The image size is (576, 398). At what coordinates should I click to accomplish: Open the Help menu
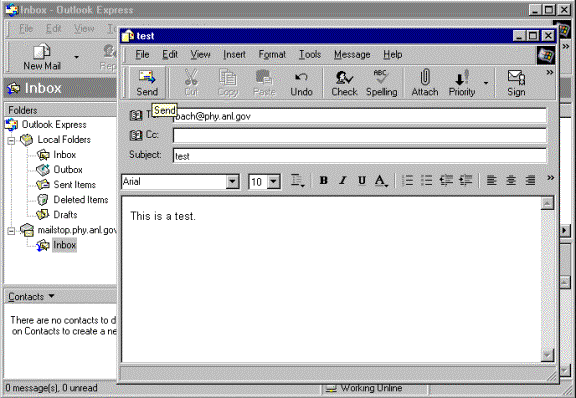coord(393,54)
